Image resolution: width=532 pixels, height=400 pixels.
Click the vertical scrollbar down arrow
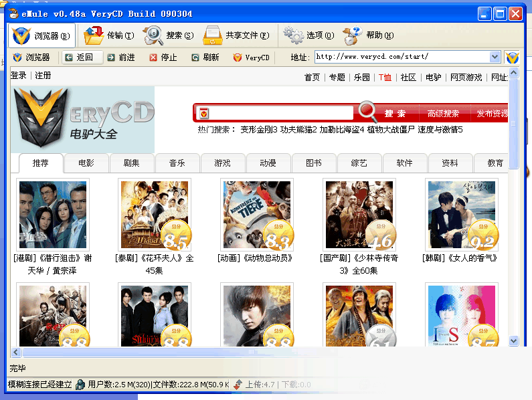(514, 340)
